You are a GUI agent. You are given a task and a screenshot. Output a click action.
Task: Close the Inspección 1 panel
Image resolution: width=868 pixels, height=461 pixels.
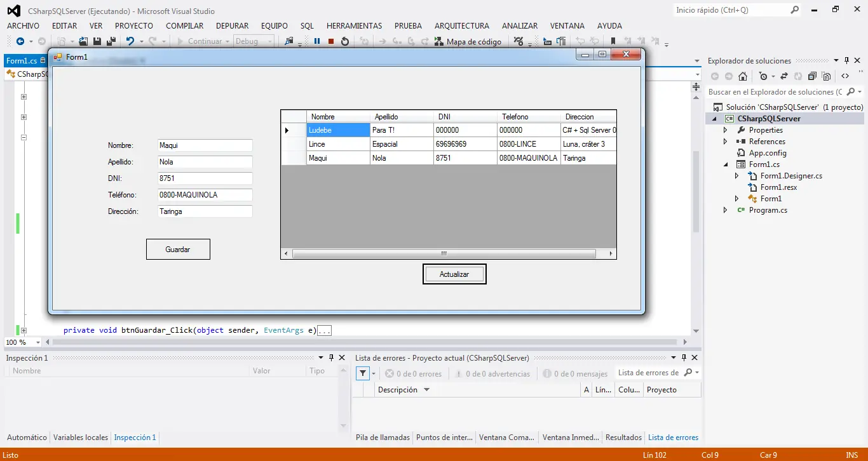coord(342,357)
